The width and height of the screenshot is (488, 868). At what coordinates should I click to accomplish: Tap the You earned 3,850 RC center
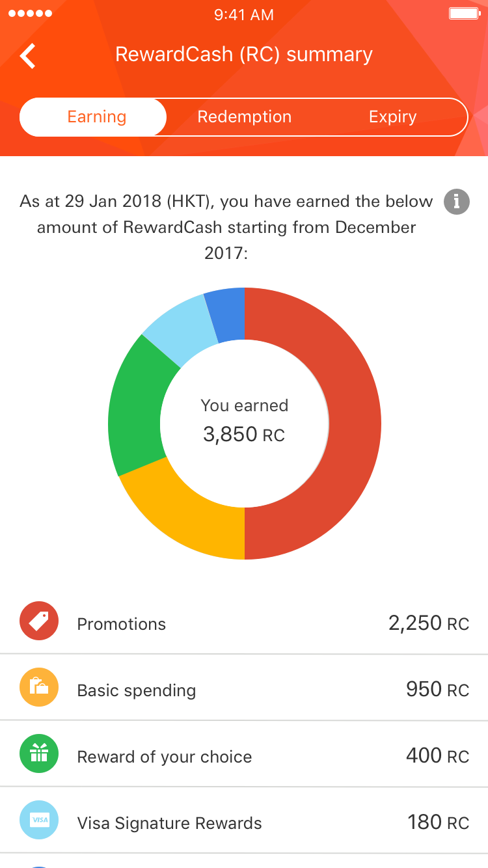(x=244, y=422)
